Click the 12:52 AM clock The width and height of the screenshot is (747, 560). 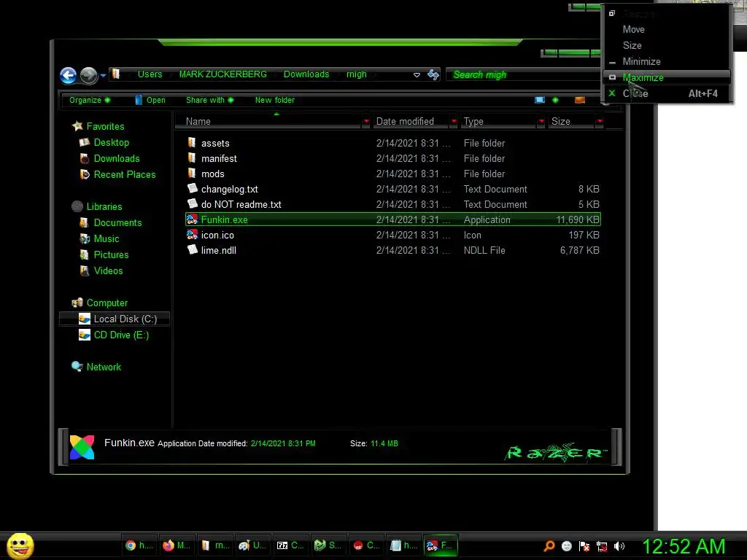tap(684, 546)
